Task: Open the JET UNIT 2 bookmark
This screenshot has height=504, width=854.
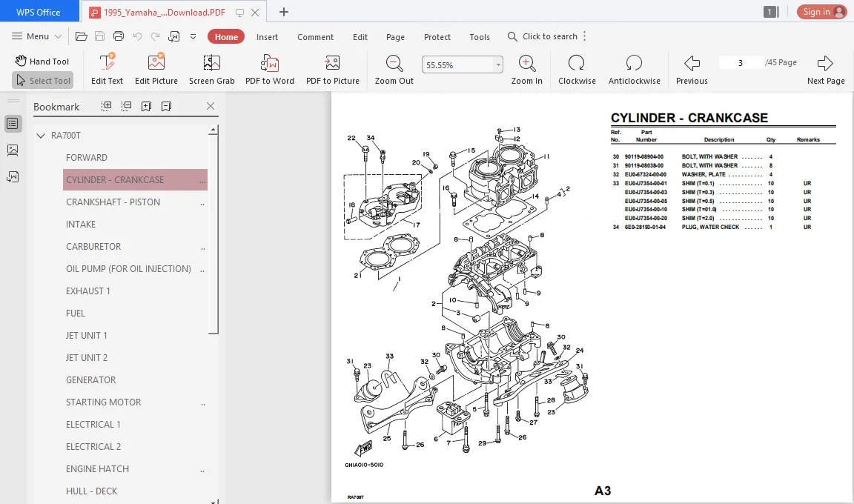Action: [87, 357]
